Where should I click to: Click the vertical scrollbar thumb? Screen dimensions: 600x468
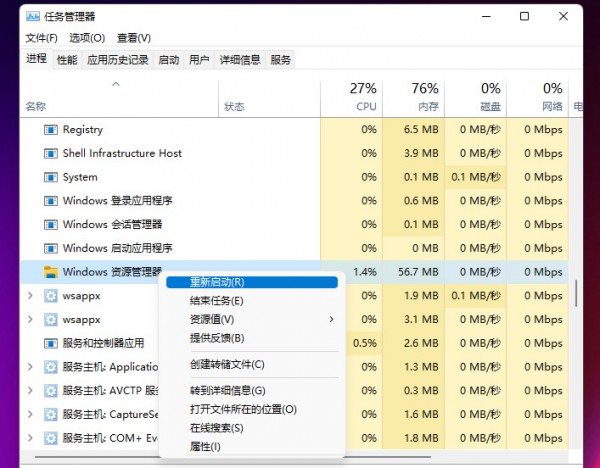coord(576,293)
